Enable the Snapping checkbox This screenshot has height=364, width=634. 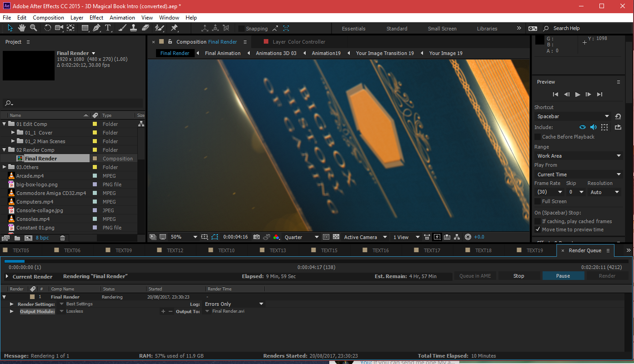242,29
